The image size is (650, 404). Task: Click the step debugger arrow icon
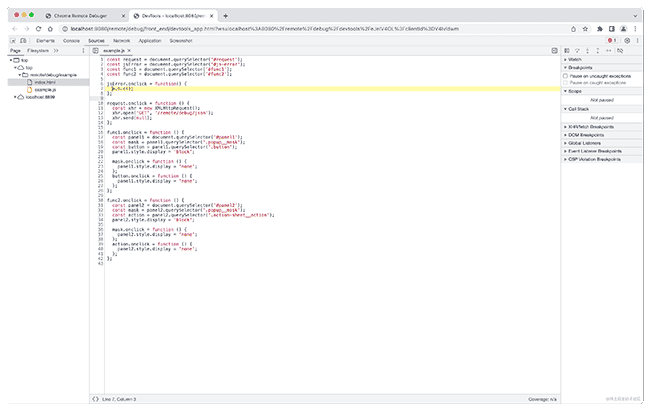(609, 51)
